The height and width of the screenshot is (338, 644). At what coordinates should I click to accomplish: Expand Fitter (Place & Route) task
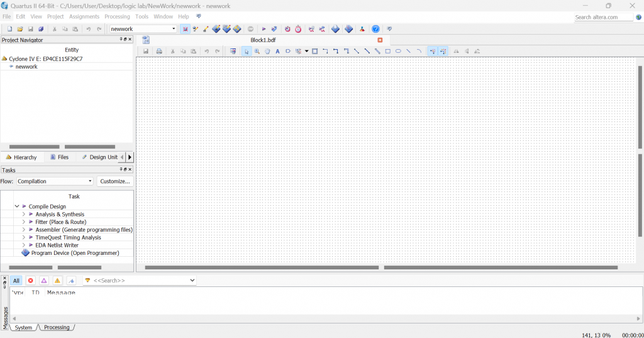[24, 222]
